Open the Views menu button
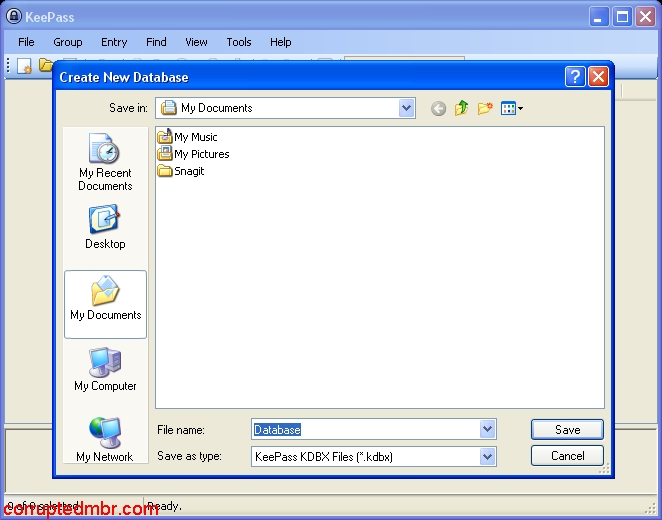The height and width of the screenshot is (520, 662). 512,108
